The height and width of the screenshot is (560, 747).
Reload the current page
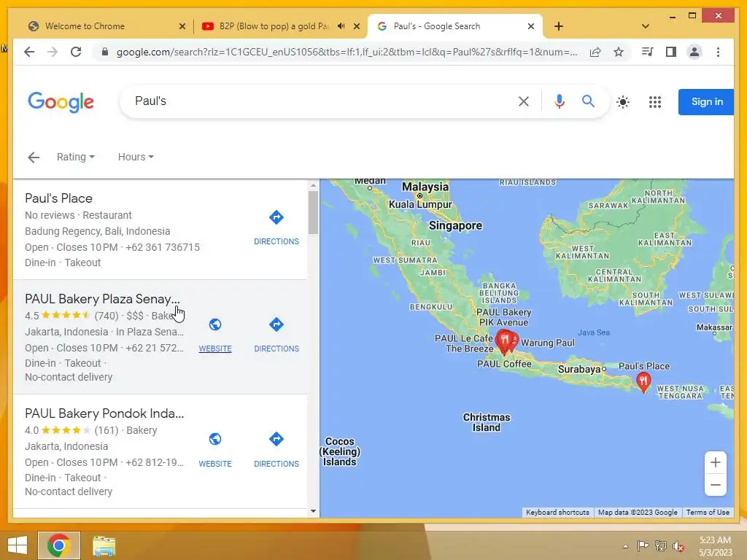click(x=76, y=52)
